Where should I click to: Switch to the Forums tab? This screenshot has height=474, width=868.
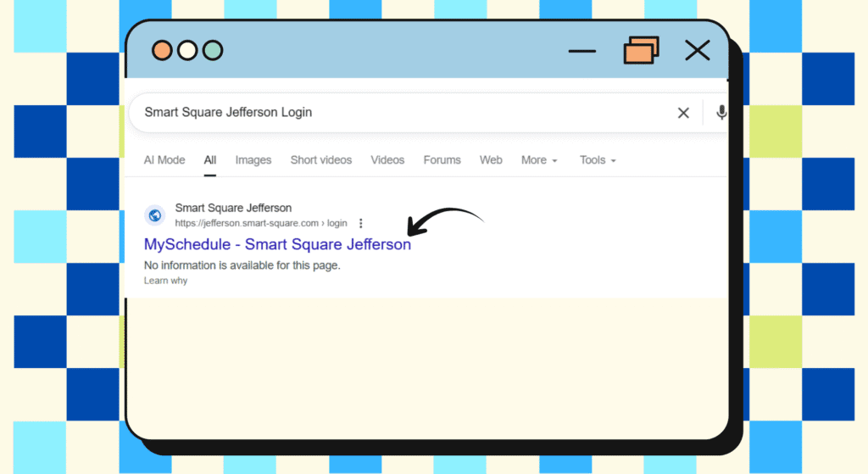point(442,160)
